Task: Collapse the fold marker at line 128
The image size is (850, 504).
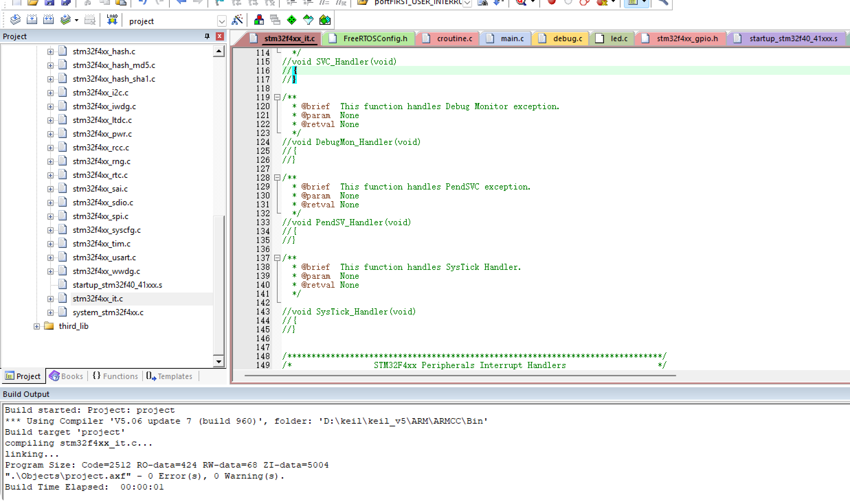Action: pos(277,177)
